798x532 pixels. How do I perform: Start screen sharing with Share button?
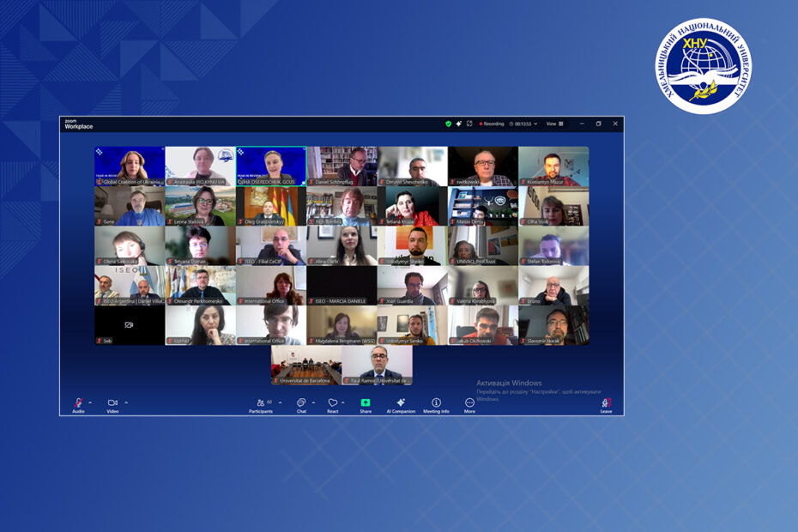point(366,403)
